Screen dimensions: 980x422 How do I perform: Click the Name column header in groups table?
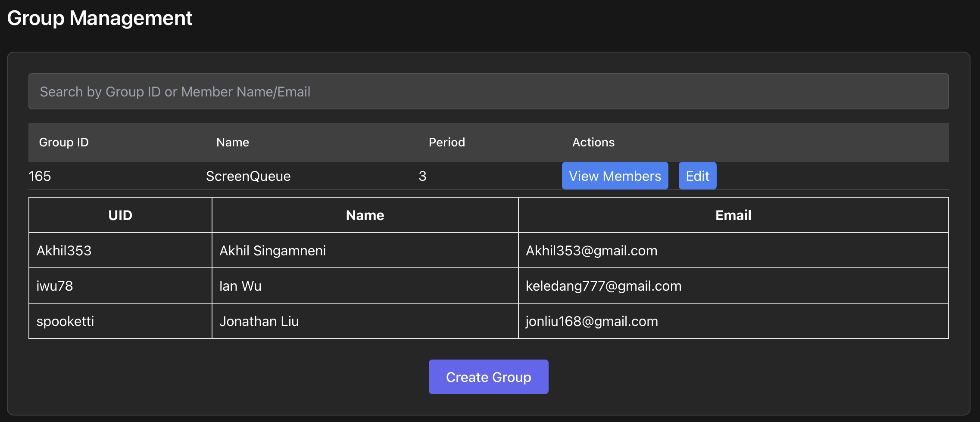pyautogui.click(x=232, y=142)
